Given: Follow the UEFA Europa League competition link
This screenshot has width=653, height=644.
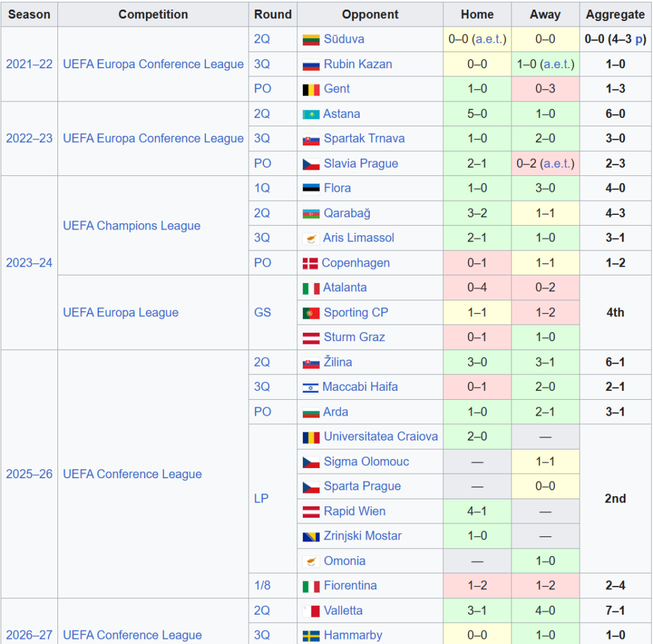Looking at the screenshot, I should [x=121, y=312].
